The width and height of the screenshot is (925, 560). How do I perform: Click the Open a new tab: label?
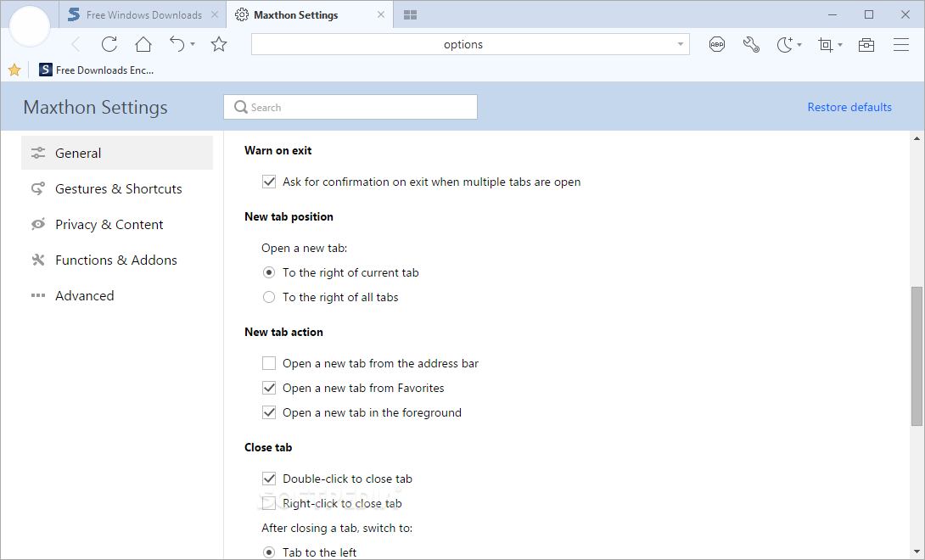pos(305,248)
